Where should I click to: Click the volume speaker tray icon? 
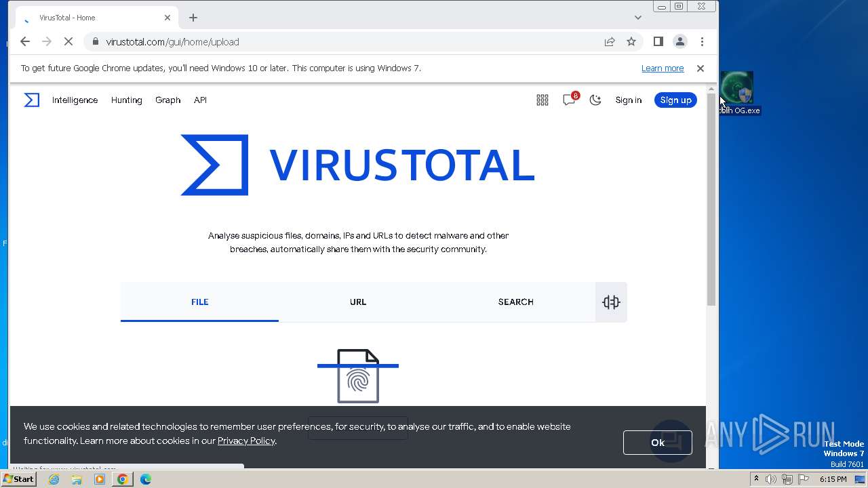(770, 479)
